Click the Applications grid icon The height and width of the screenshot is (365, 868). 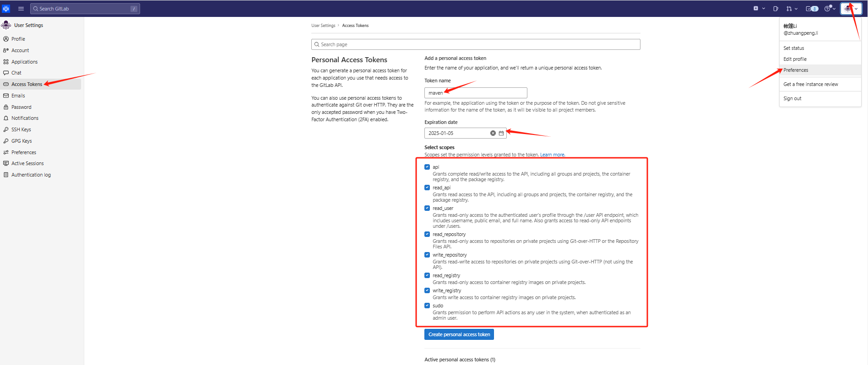pyautogui.click(x=6, y=62)
